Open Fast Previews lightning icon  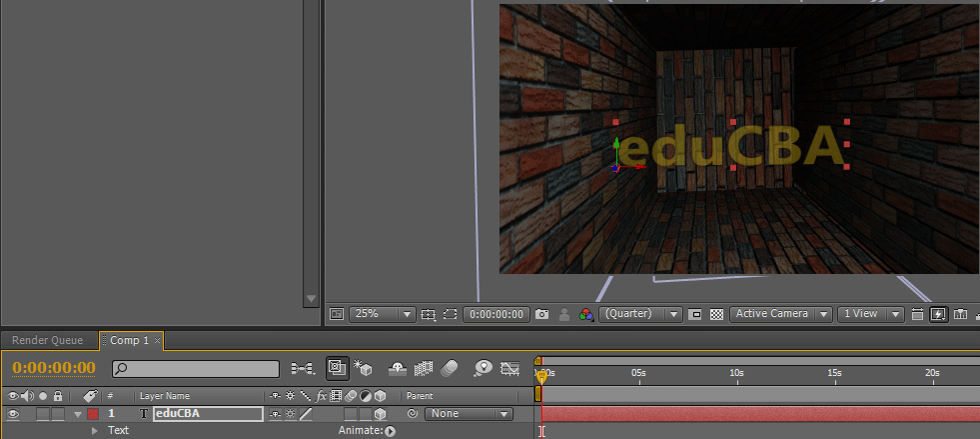[x=938, y=314]
